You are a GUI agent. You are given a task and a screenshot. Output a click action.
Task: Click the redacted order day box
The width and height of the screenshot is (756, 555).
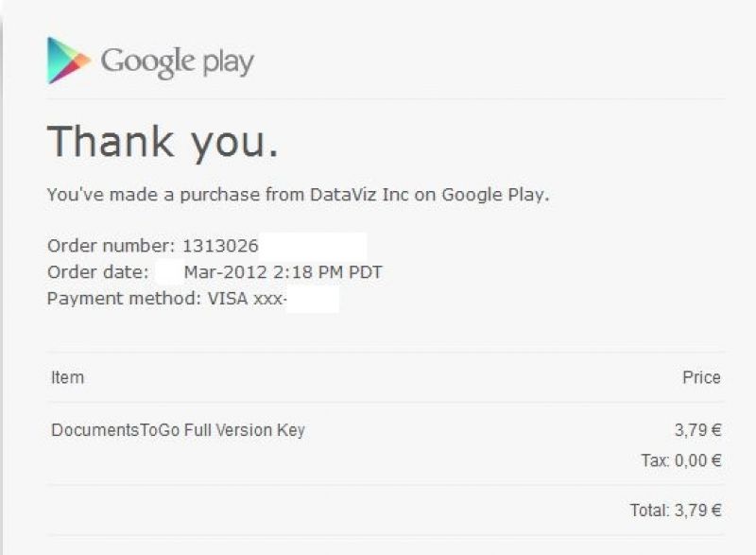click(x=169, y=272)
